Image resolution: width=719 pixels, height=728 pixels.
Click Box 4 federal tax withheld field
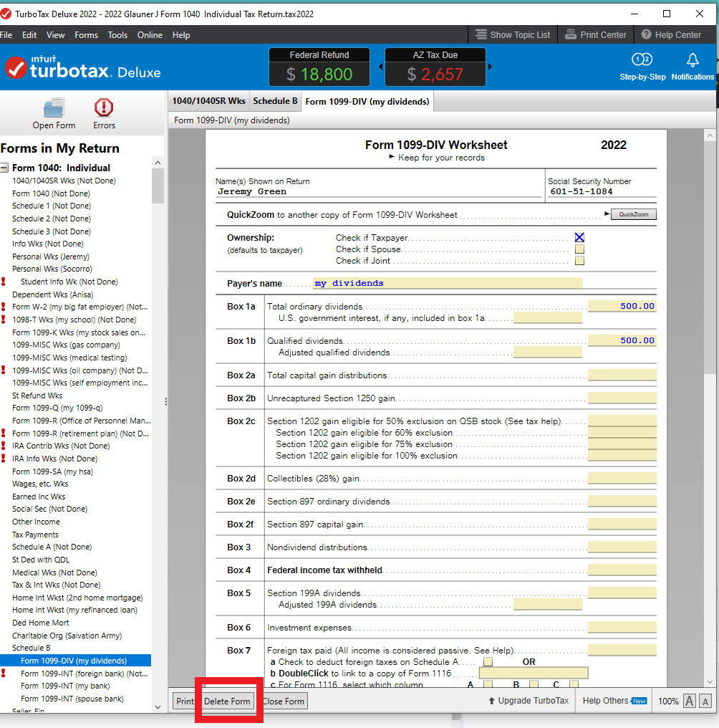(622, 570)
